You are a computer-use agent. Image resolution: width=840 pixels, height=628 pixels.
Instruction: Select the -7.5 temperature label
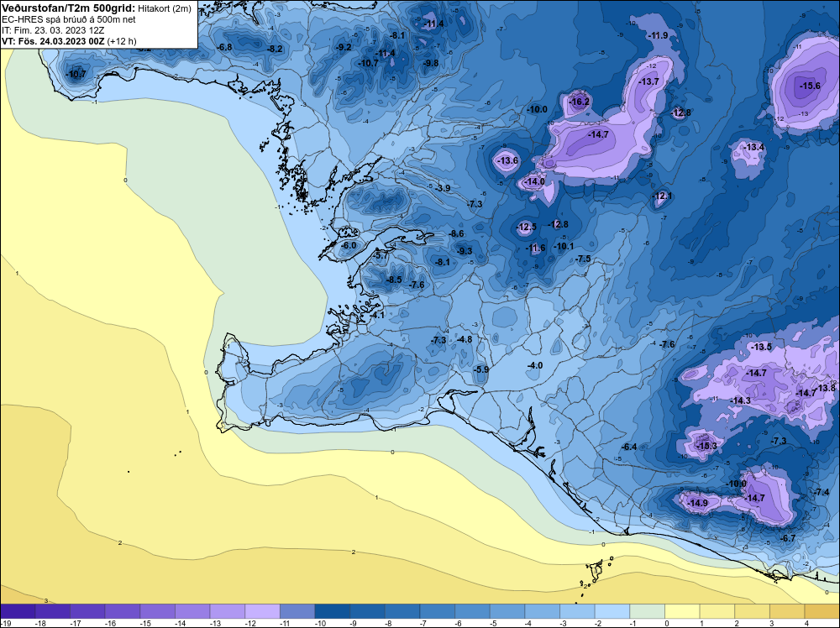583,259
